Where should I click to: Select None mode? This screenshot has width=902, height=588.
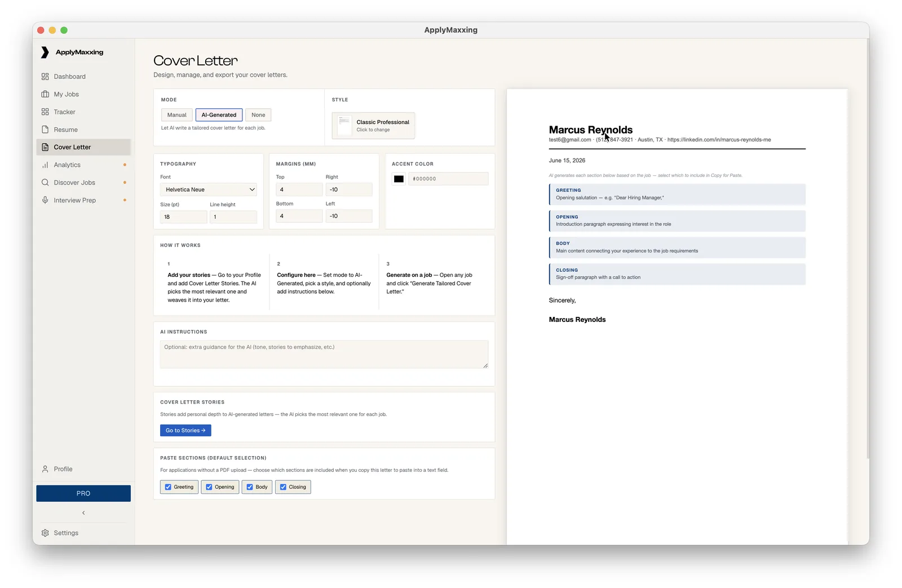[258, 115]
